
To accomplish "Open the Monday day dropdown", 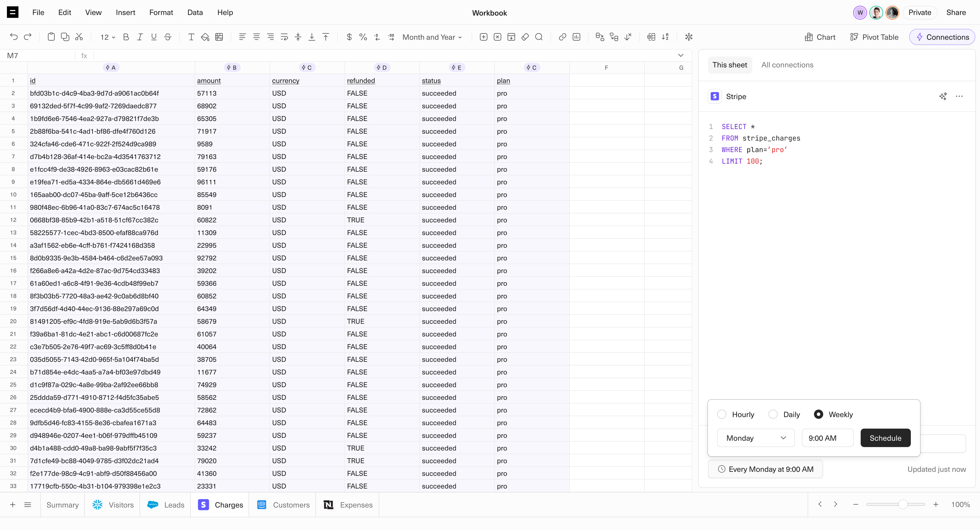I will coord(755,438).
